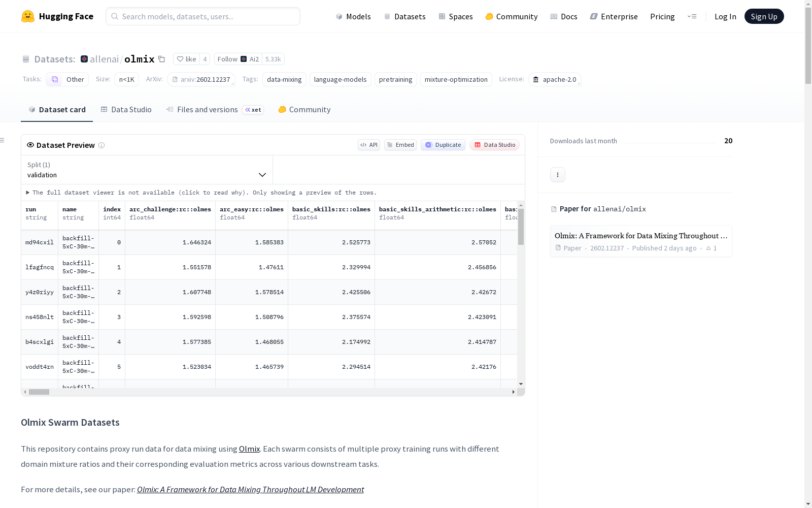
Task: Click the info icon beside Dataset Preview
Action: (101, 145)
